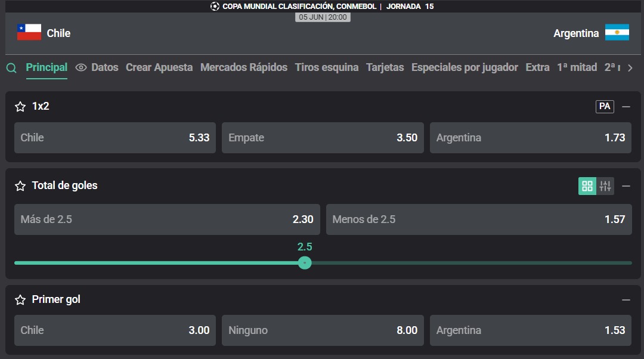Switch Total de goles to grid view

pos(587,186)
